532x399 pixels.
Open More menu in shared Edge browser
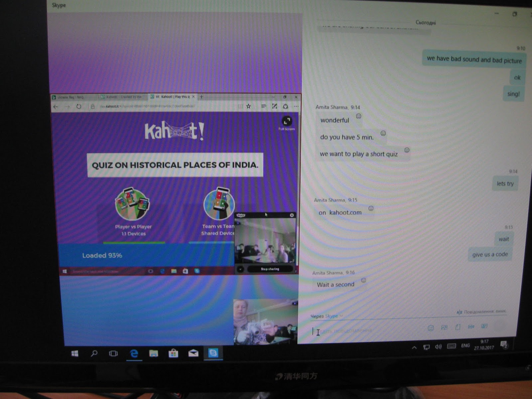click(296, 106)
